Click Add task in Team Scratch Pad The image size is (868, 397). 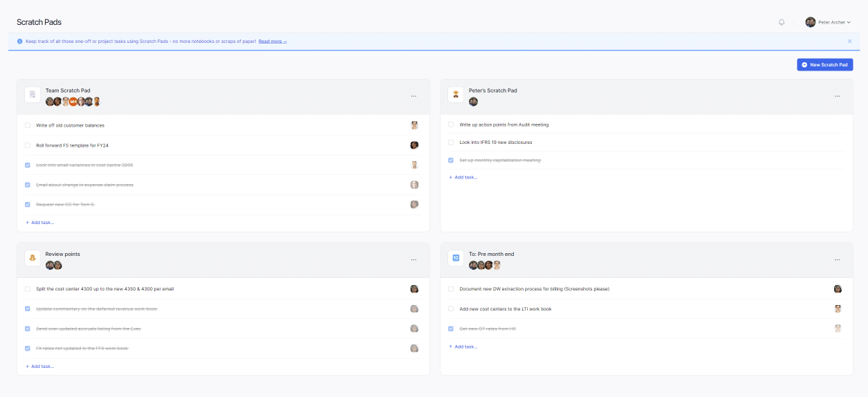coord(40,223)
